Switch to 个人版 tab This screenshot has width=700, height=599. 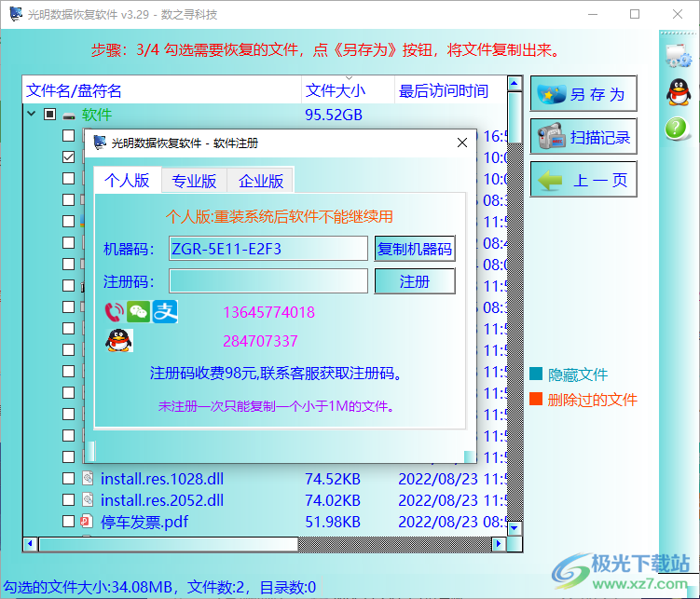128,180
